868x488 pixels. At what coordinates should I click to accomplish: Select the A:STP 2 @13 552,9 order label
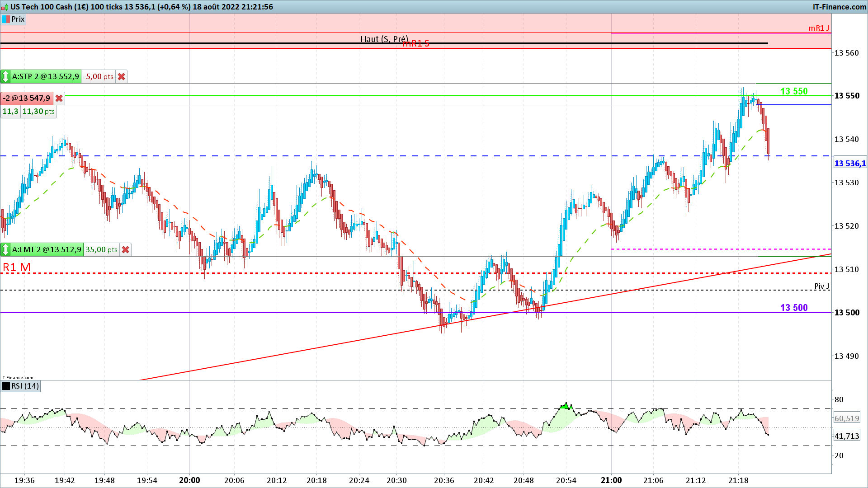coord(45,77)
